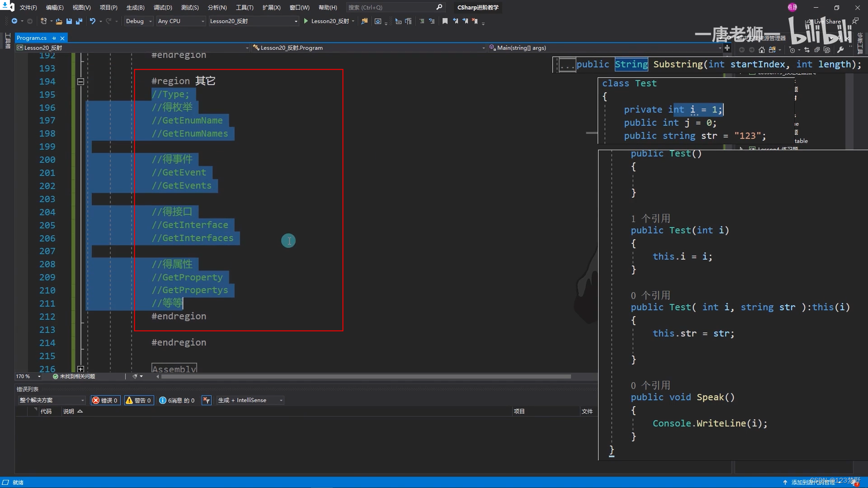The width and height of the screenshot is (868, 488).
Task: Open the 生成 + IntelliSense dropdown
Action: click(250, 400)
